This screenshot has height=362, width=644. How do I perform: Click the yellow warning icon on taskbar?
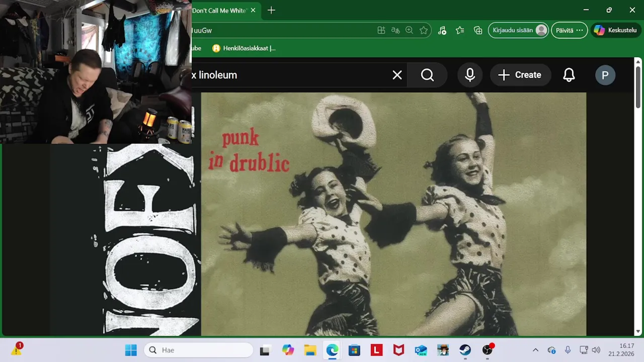17,349
